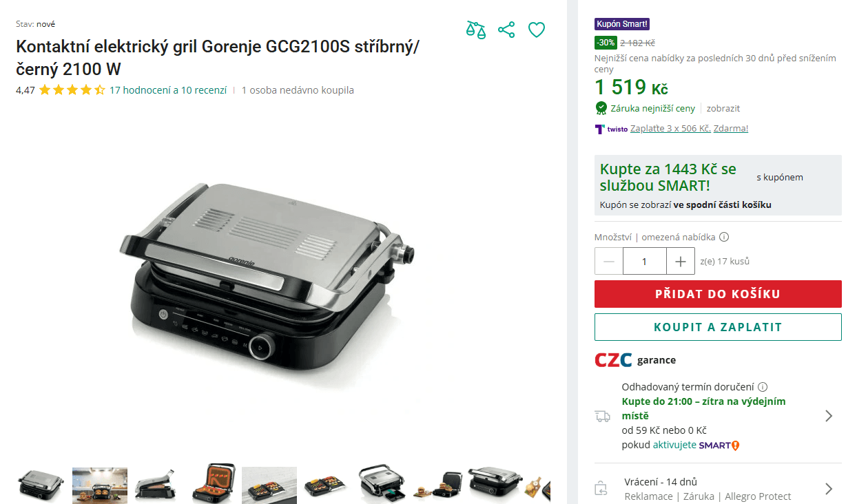Open 17 hodnocení a 10 recenzí link
Screen dimensions: 857x504
click(x=168, y=90)
